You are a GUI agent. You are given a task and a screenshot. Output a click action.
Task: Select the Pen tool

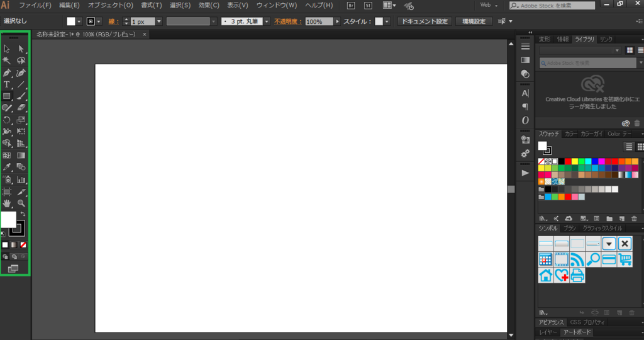tap(7, 73)
